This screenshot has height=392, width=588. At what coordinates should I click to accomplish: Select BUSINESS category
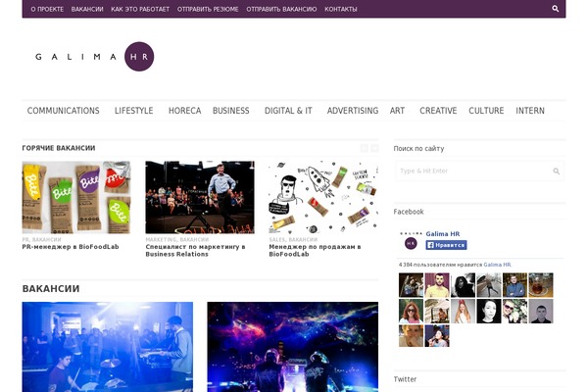231,111
